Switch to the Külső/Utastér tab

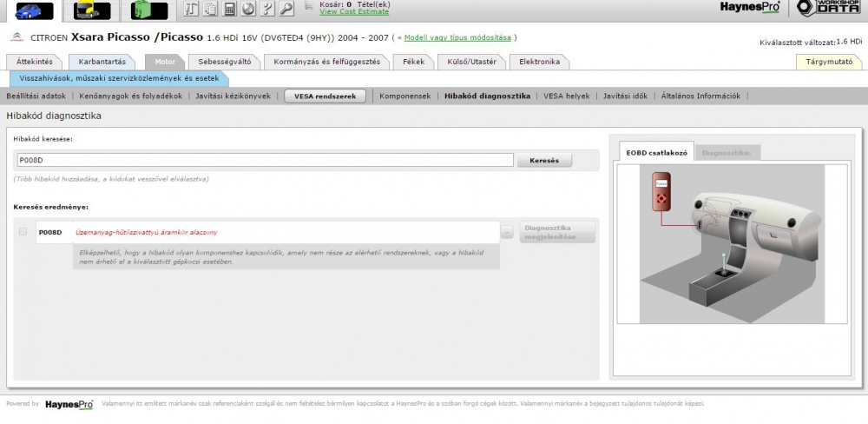click(471, 62)
